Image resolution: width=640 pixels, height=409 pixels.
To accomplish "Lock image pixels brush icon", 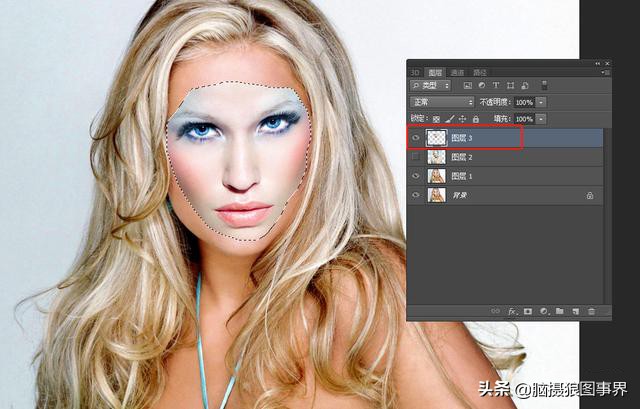I will (x=449, y=119).
